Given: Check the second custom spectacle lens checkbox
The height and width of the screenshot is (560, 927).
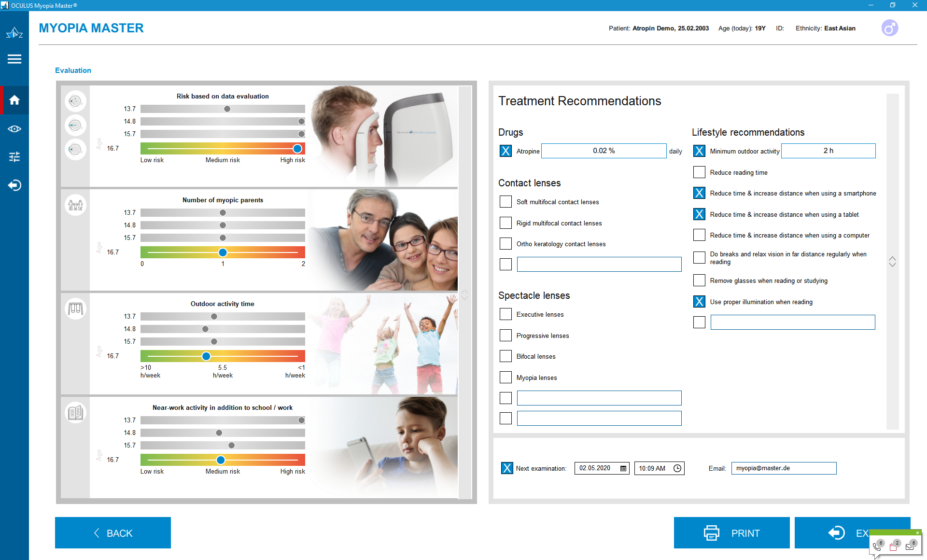Looking at the screenshot, I should (x=506, y=419).
